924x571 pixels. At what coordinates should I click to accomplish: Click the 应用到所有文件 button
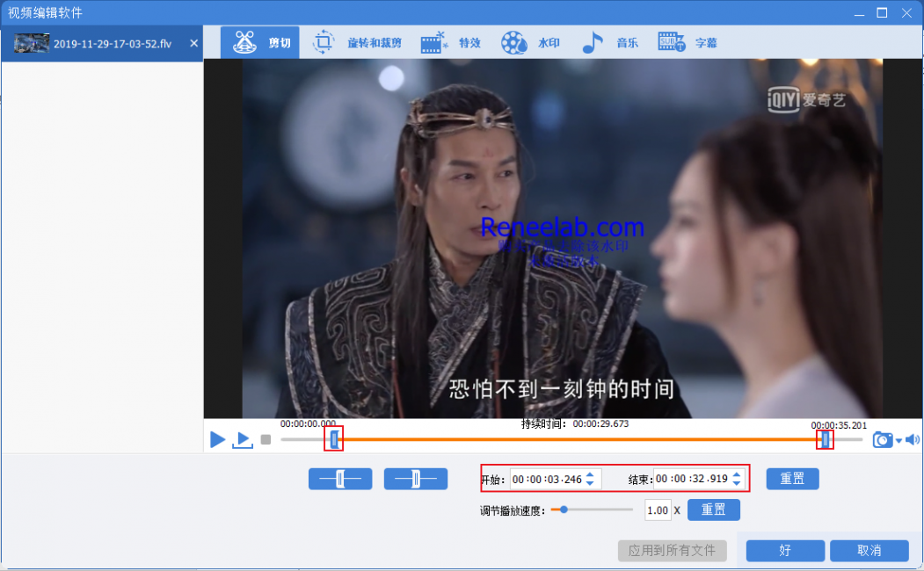673,551
